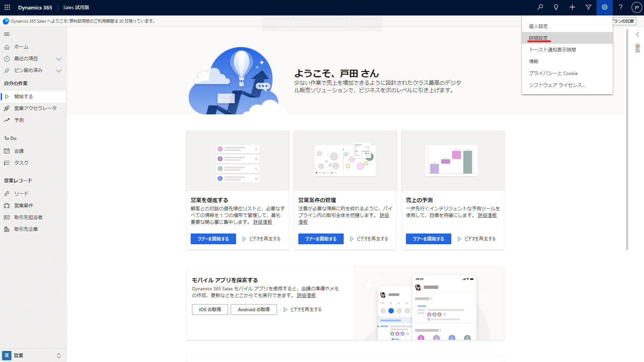Open 詳細情報 link in 営業を促進する card
This screenshot has height=362, width=644.
[x=263, y=222]
